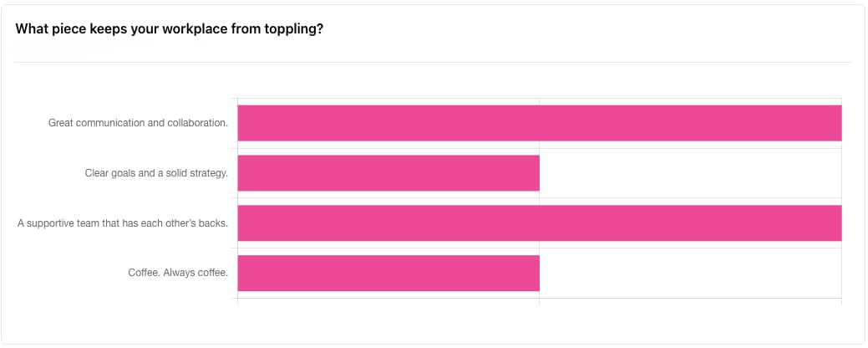
Task: Click the "Clear goals and a solid strategy." label
Action: pos(156,173)
